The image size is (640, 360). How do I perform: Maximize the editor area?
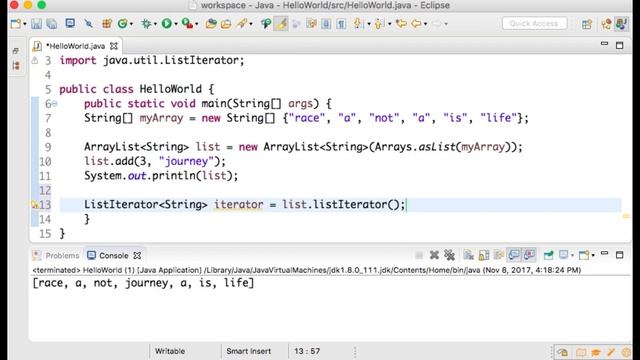click(620, 45)
